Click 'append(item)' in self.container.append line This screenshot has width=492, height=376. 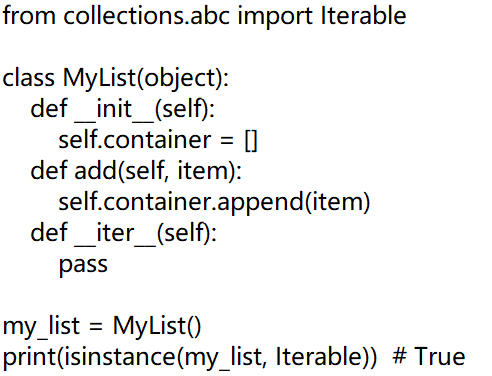pos(294,203)
